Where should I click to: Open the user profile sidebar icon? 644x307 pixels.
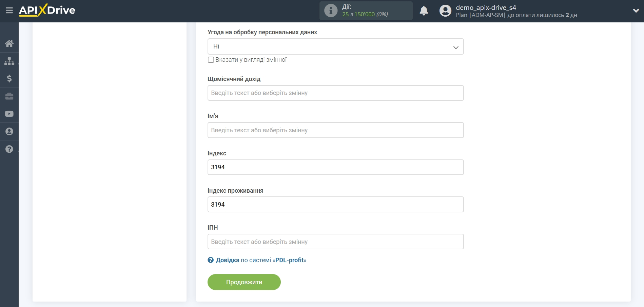click(9, 132)
